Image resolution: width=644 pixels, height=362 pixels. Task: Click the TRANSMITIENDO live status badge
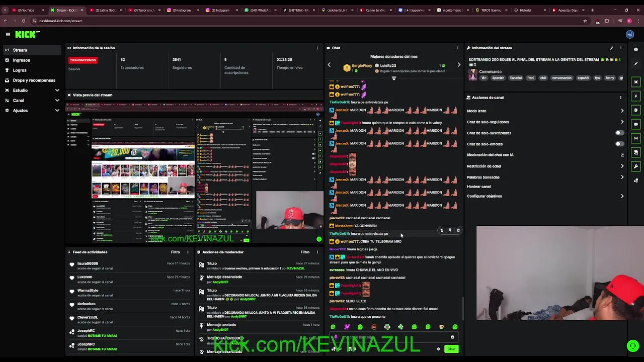click(83, 60)
